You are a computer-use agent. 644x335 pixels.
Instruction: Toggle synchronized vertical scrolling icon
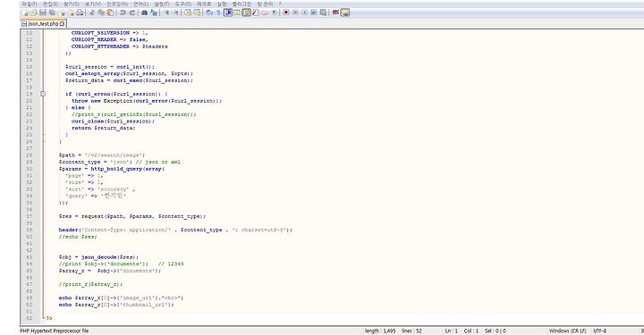click(x=188, y=13)
